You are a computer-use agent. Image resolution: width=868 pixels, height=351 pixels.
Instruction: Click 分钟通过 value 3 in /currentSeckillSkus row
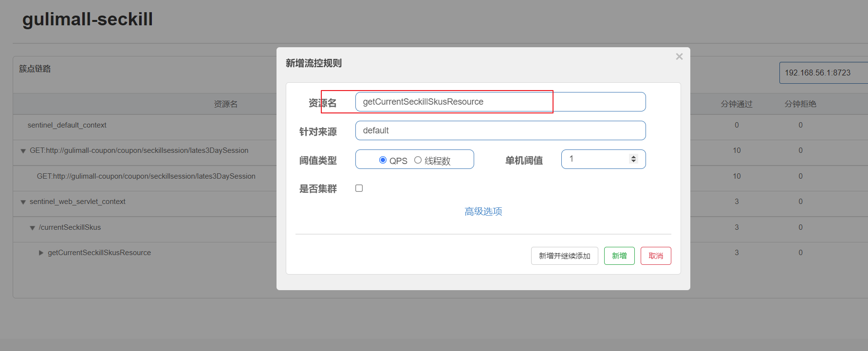tap(737, 227)
